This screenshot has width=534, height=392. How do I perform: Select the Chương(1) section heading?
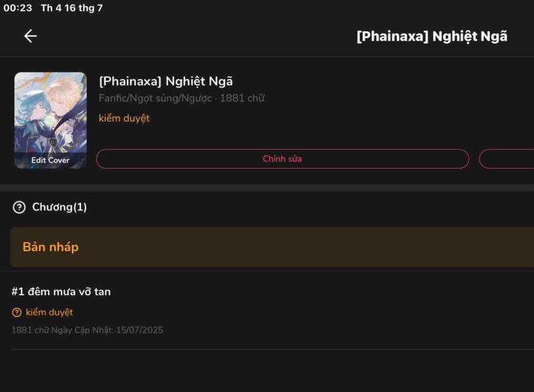(59, 207)
